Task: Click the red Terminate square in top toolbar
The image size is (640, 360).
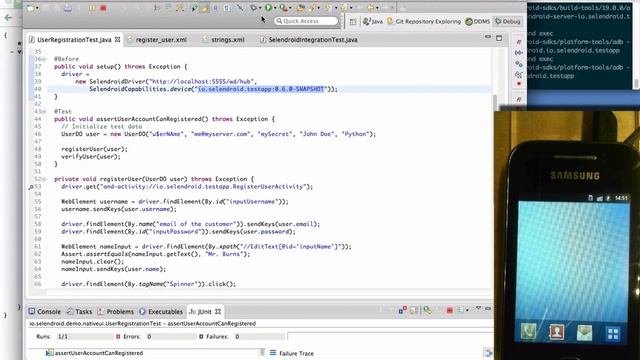Action: tap(103, 8)
